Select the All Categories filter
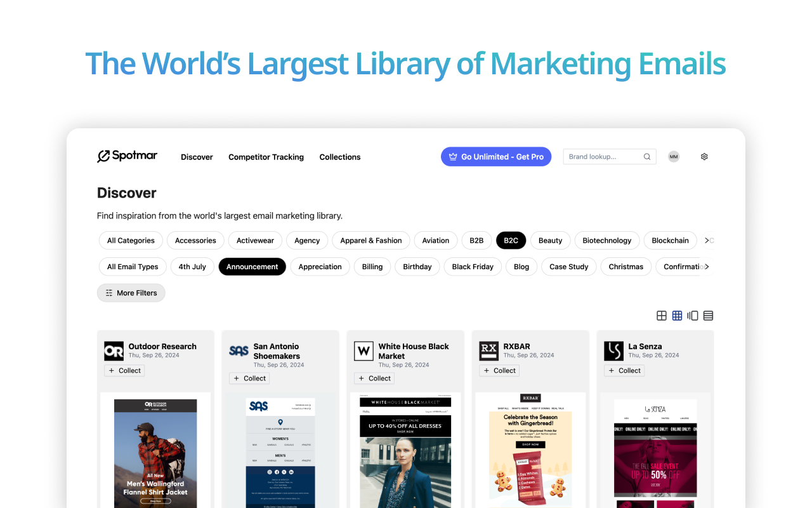Screen dimensions: 812x508 131,241
